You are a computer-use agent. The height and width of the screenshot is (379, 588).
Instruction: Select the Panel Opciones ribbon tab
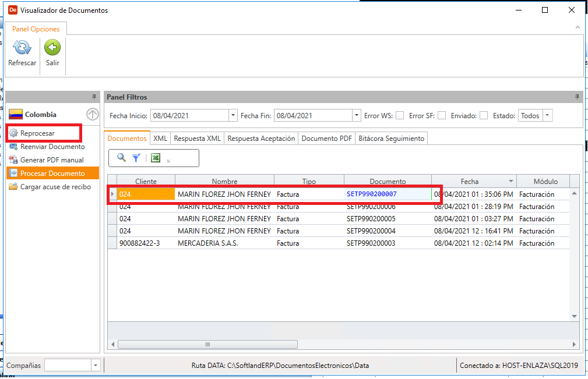coord(36,29)
